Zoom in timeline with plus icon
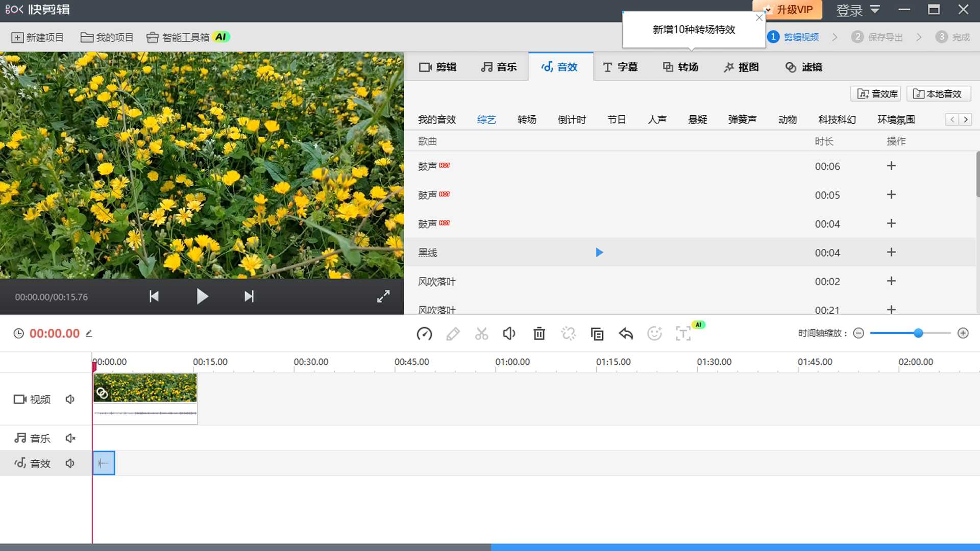Image resolution: width=980 pixels, height=551 pixels. tap(963, 333)
